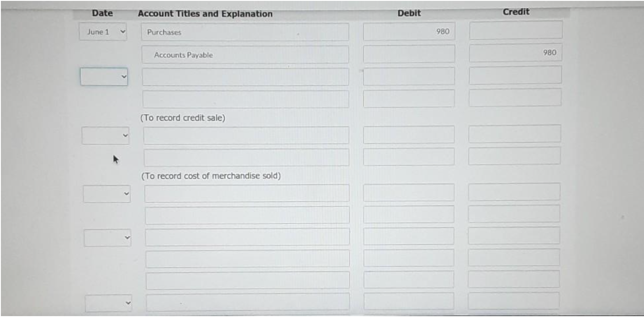The height and width of the screenshot is (317, 644).
Task: Click the empty credit field in third row
Action: pyautogui.click(x=514, y=76)
